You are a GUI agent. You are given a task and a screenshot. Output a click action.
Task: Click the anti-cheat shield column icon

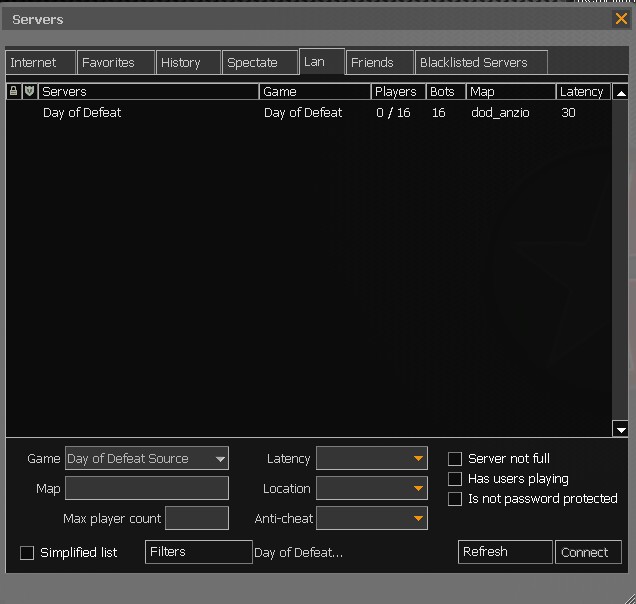(29, 91)
